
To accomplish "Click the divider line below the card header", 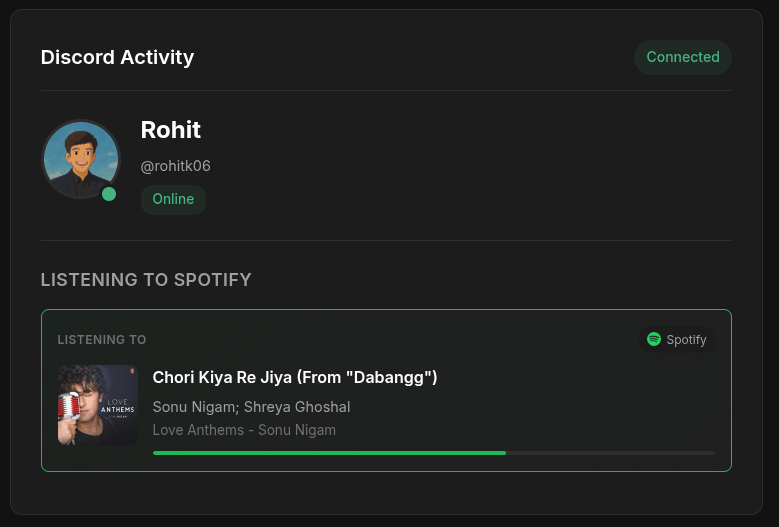I will (x=386, y=91).
